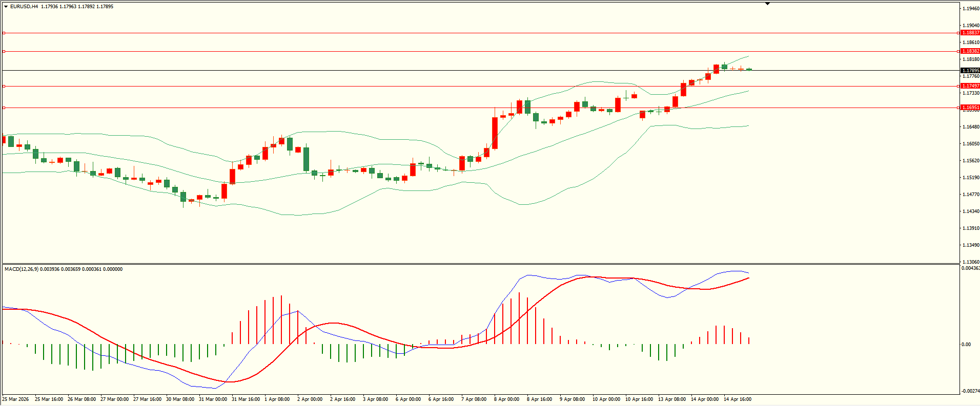Click the 1 Apr 08:00 time label
This screenshot has width=980, height=406.
click(x=277, y=399)
